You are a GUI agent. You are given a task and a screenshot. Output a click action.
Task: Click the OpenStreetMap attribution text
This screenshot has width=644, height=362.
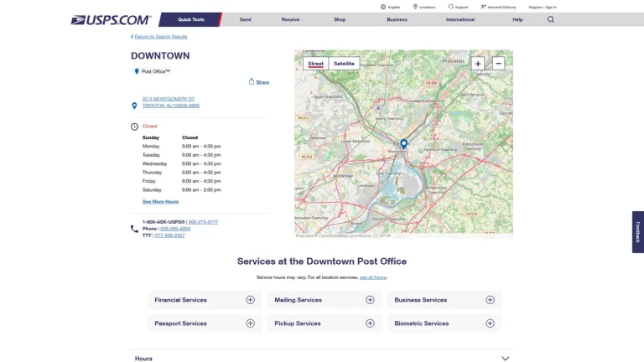pyautogui.click(x=343, y=235)
